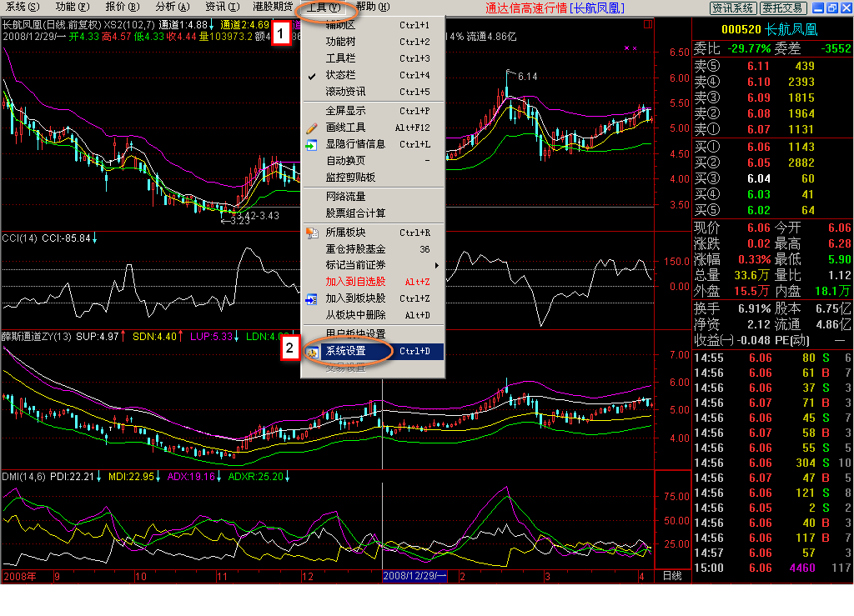Click the 委托交易 button

coord(782,8)
